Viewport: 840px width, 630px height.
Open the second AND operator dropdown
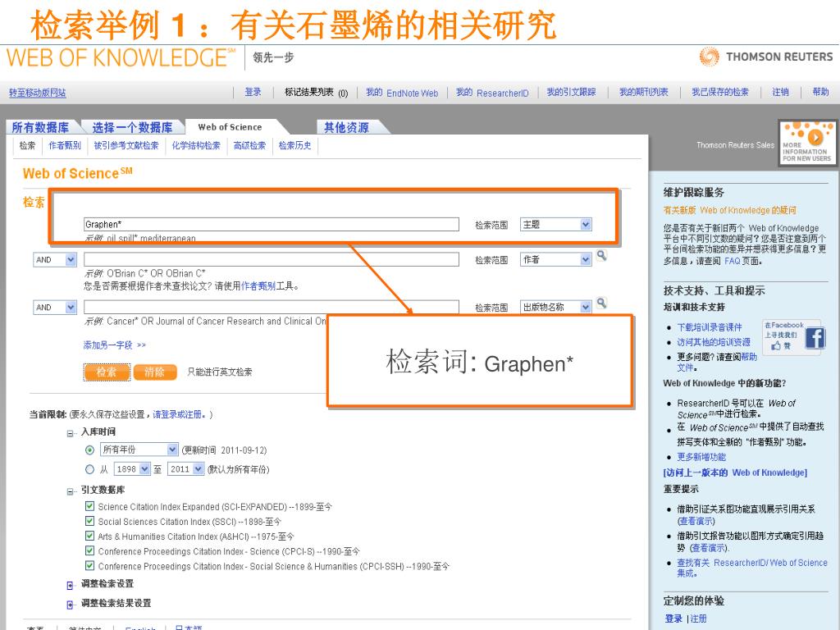(x=55, y=308)
